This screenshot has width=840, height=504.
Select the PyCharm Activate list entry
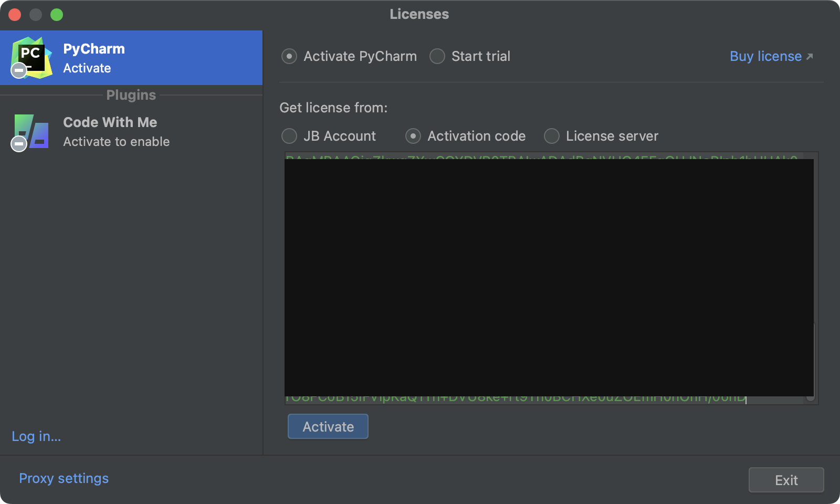point(131,58)
